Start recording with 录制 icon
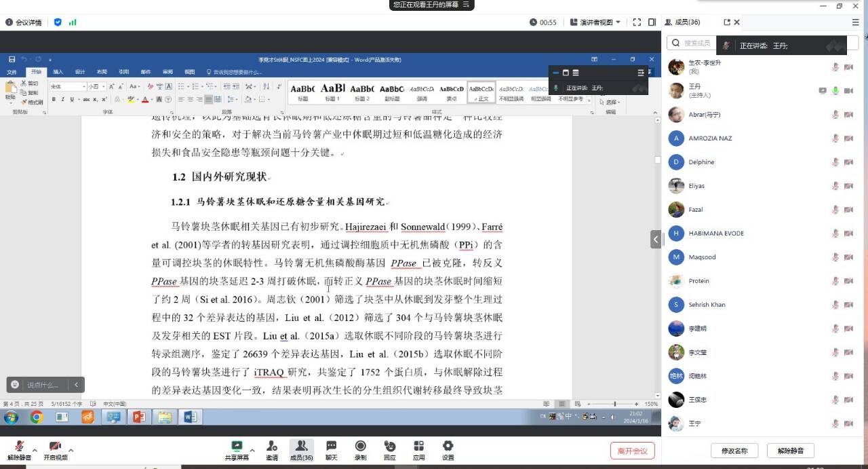This screenshot has width=868, height=469. [360, 449]
